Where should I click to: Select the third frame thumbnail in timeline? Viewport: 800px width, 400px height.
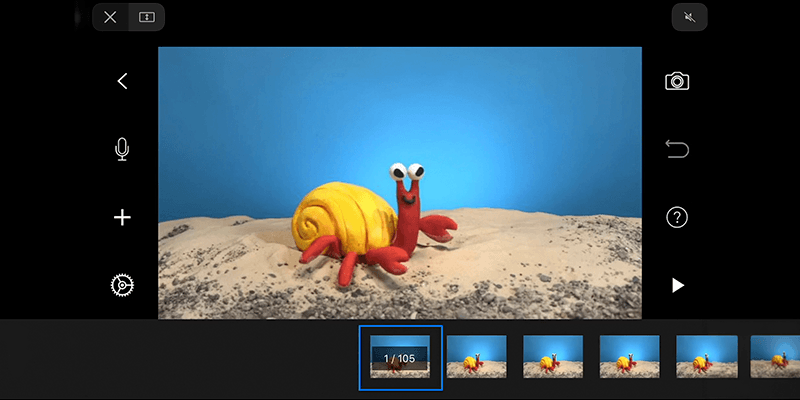(x=553, y=357)
